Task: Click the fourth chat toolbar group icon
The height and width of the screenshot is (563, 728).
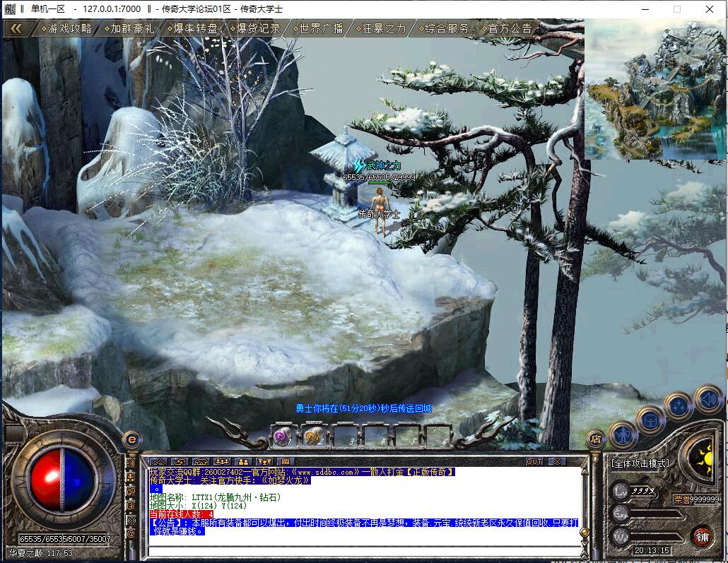Action: (x=223, y=462)
